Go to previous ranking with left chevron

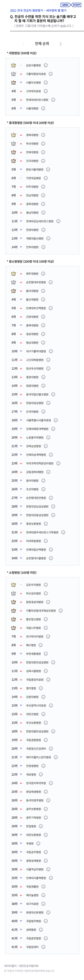(x=24, y=44)
